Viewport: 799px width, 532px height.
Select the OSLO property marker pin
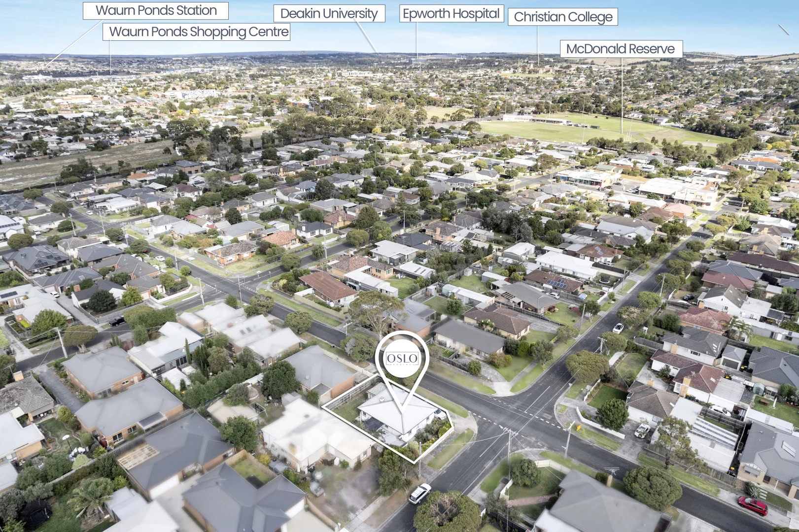click(x=402, y=372)
